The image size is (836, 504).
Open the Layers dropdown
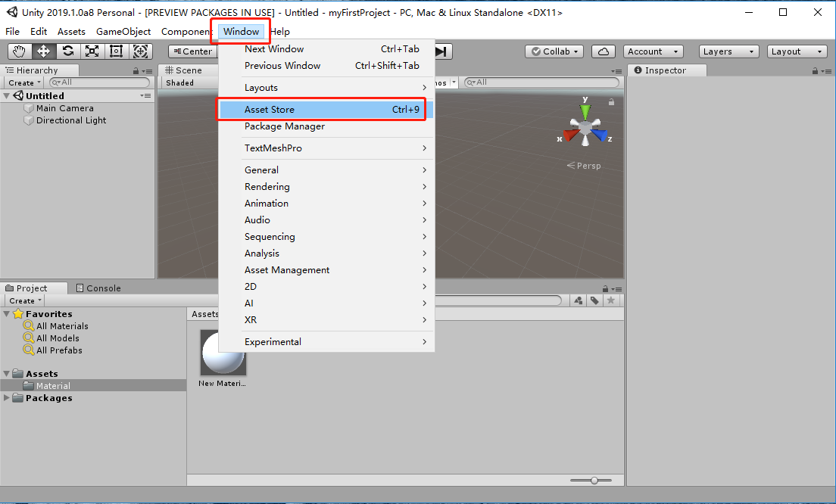coord(728,51)
